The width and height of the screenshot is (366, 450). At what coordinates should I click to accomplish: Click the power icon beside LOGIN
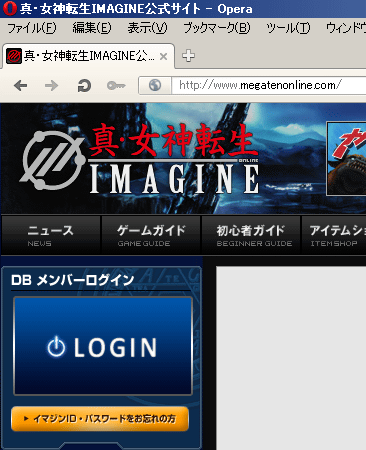click(x=56, y=347)
